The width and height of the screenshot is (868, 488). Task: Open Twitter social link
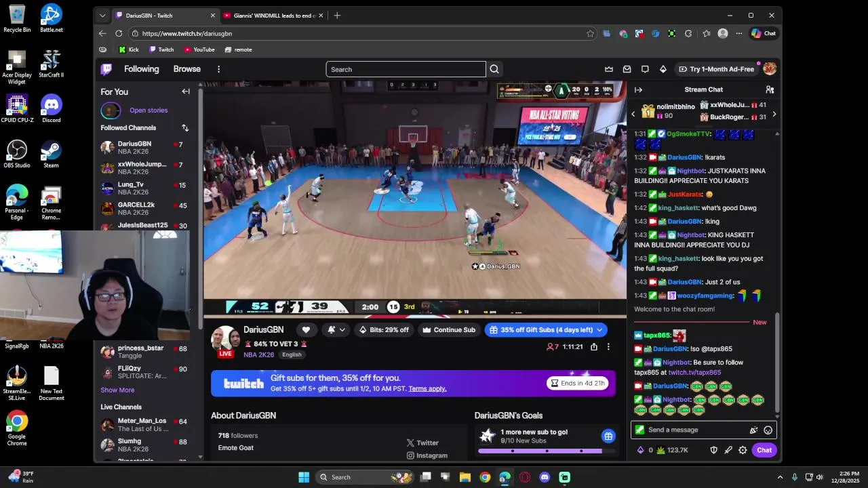pos(422,443)
